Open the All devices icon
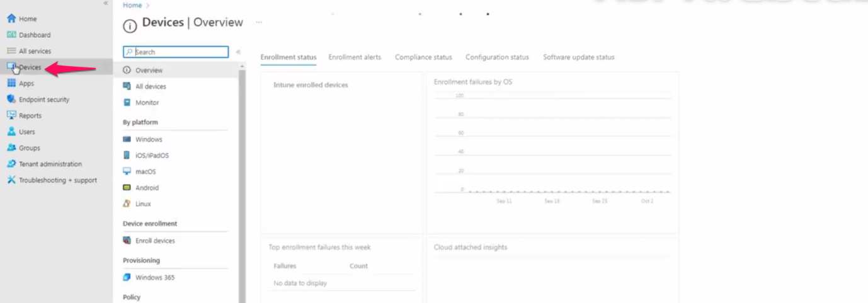Image resolution: width=868 pixels, height=303 pixels. (127, 86)
